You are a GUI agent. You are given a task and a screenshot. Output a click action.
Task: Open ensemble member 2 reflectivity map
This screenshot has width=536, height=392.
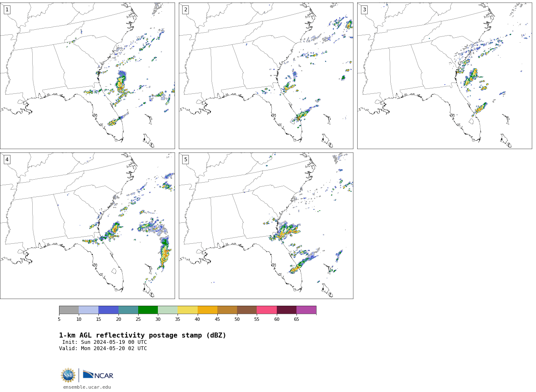(266, 76)
